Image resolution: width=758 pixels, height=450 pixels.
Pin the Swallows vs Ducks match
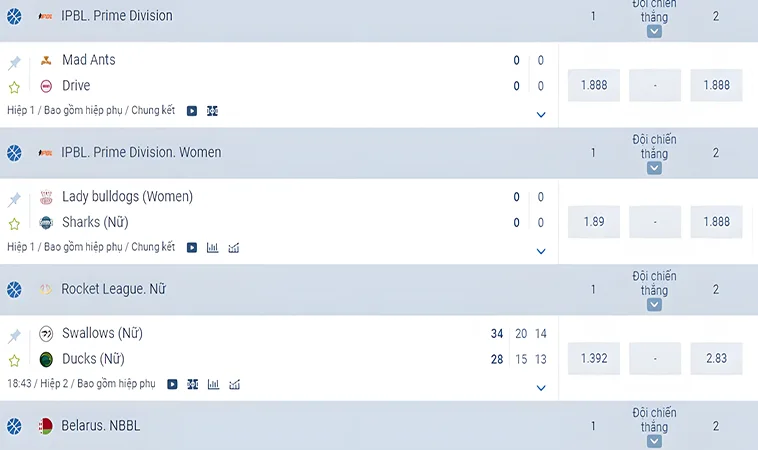pyautogui.click(x=15, y=335)
